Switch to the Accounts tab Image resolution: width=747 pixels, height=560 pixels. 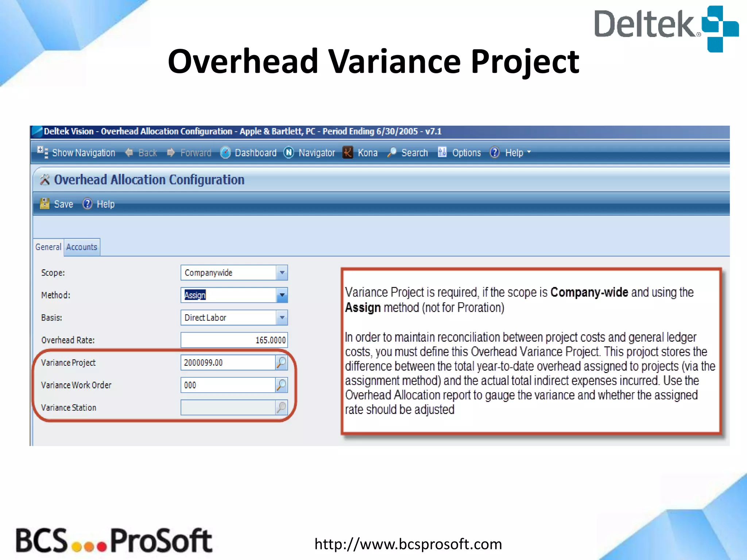coord(82,247)
